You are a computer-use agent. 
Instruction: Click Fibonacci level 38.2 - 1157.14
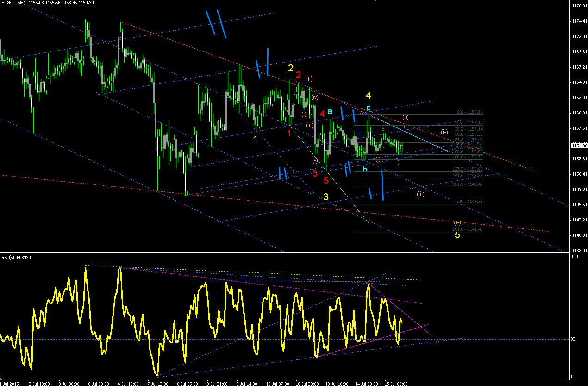tap(470, 129)
